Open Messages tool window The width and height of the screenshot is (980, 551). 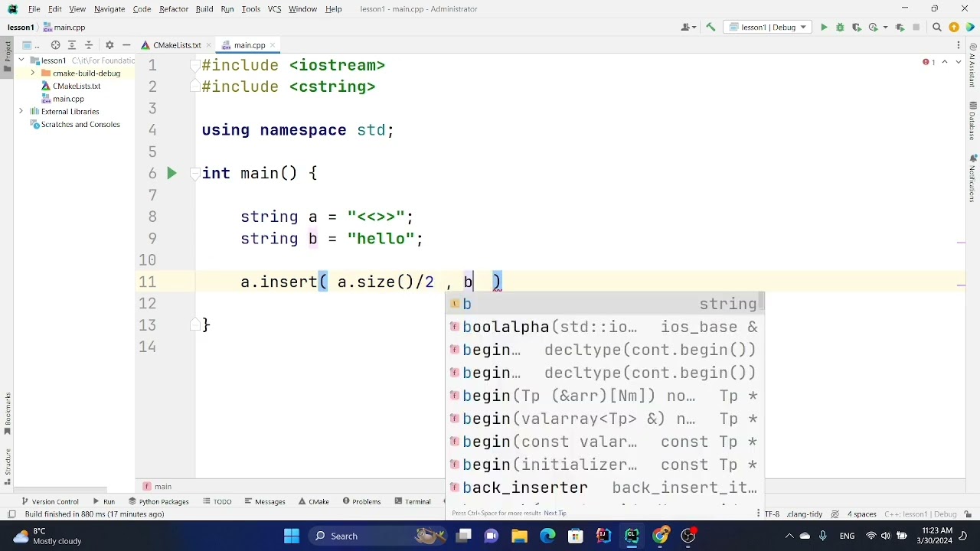tap(264, 502)
